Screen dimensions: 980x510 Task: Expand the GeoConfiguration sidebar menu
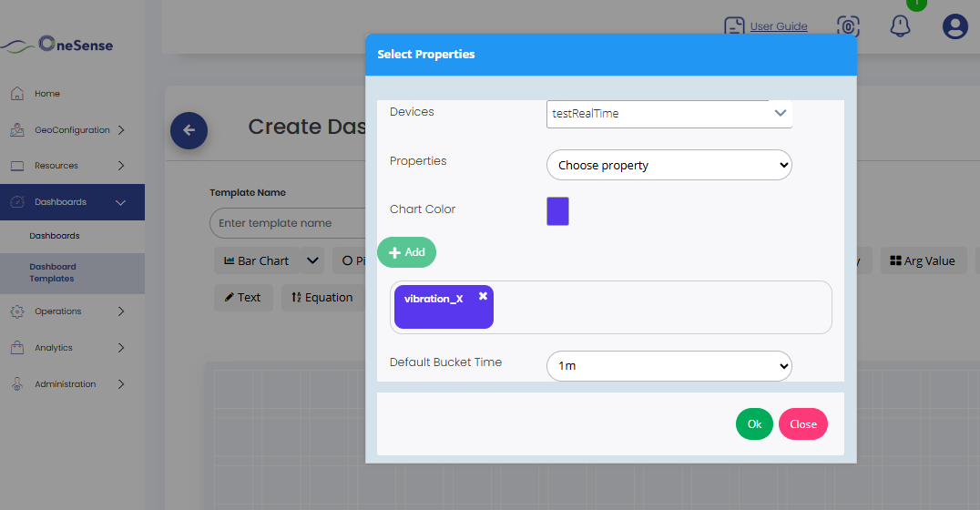point(121,130)
